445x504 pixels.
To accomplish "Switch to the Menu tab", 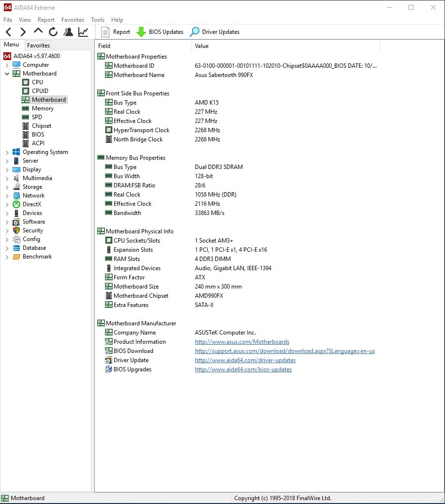I will click(12, 45).
